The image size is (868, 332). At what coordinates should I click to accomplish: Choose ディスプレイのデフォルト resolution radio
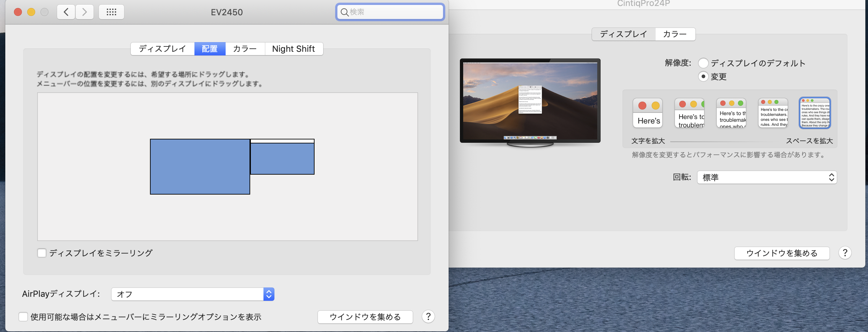click(703, 63)
